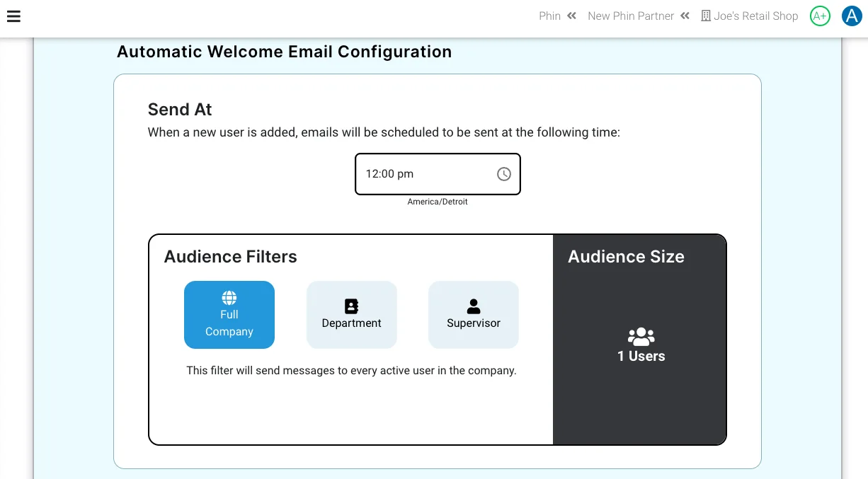
Task: Click the '1 Users' count text
Action: coord(641,356)
